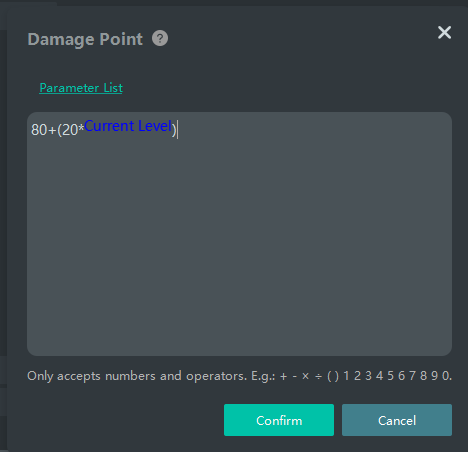468x452 pixels.
Task: Click the plus sign in the formula
Action: pos(52,130)
